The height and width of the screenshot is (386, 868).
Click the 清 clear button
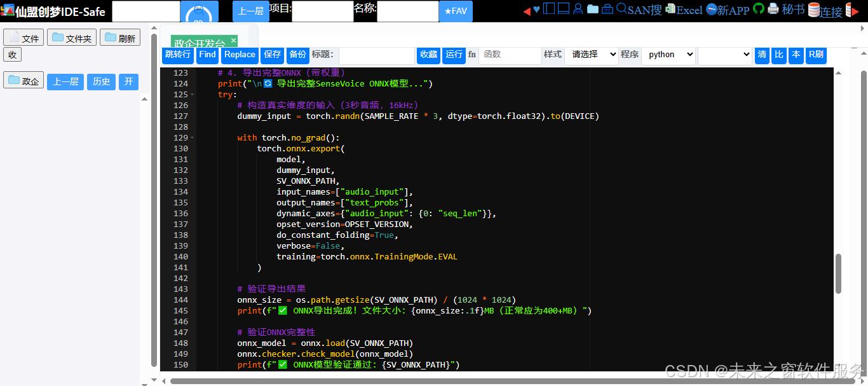(x=763, y=55)
